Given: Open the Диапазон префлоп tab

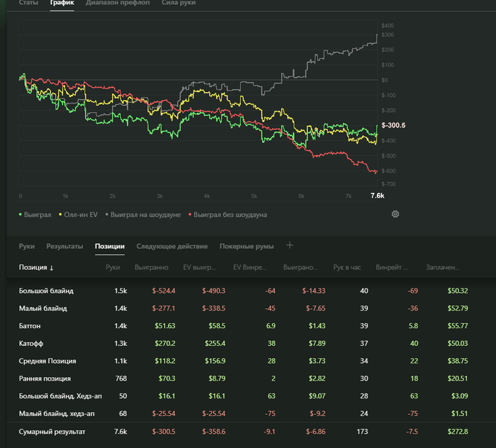Looking at the screenshot, I should click(118, 3).
